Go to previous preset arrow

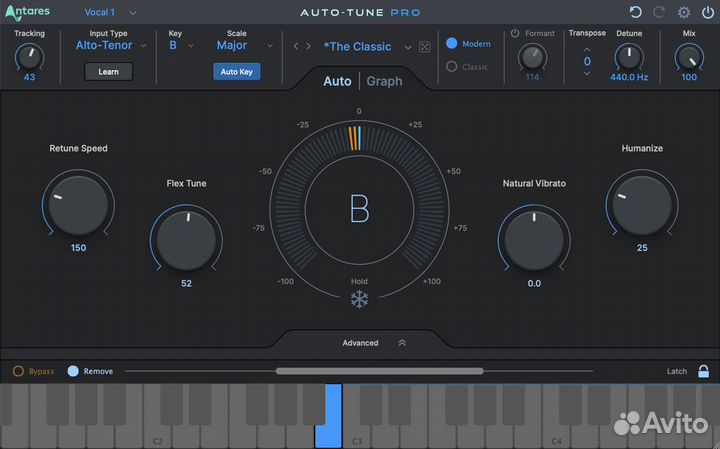296,46
